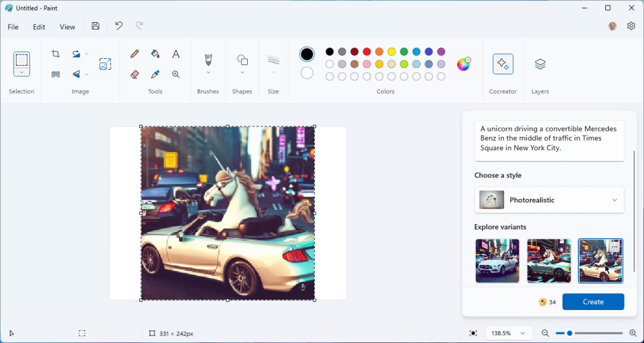Click the Create button

click(x=593, y=302)
